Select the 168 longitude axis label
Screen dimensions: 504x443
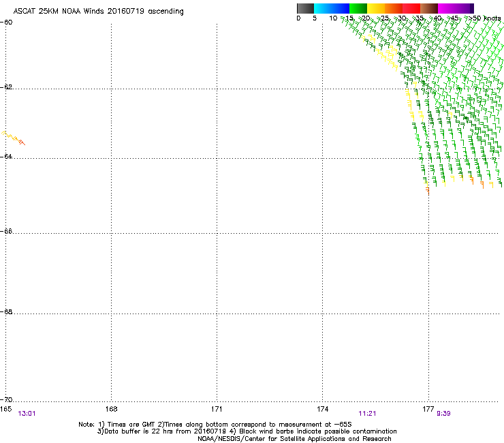pos(111,409)
